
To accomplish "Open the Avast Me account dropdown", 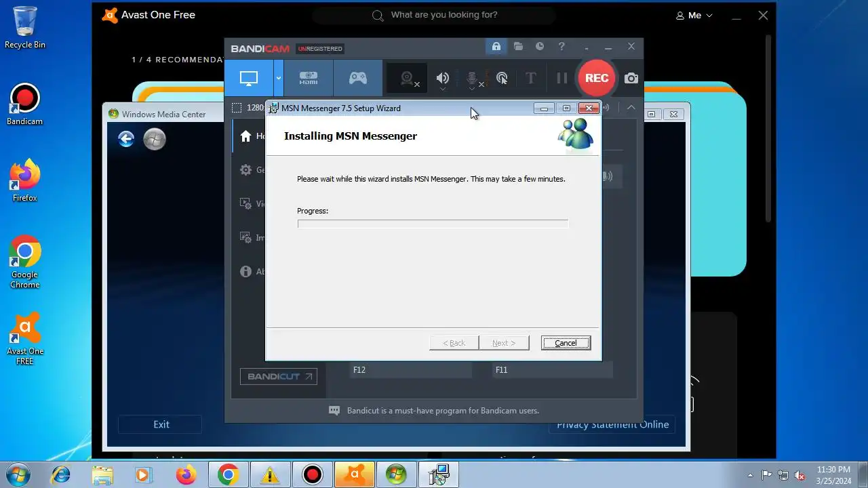I will click(x=694, y=15).
